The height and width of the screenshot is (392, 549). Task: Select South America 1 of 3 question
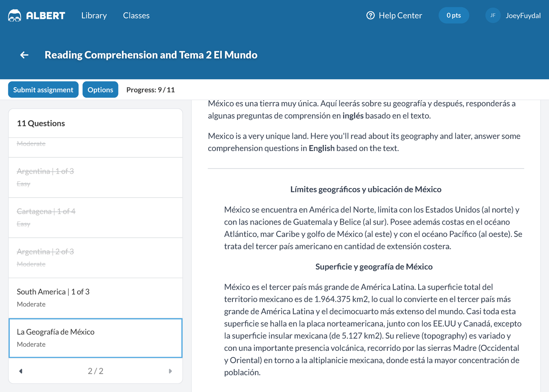pos(96,297)
